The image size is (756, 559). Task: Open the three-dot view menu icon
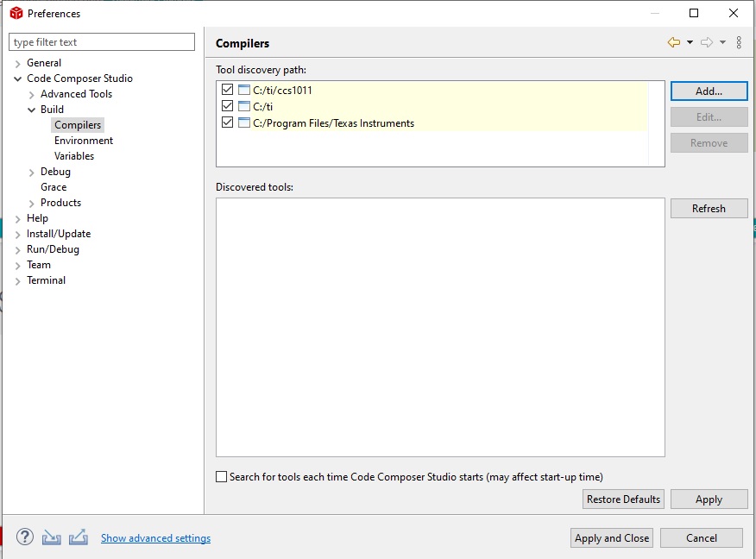pyautogui.click(x=739, y=42)
